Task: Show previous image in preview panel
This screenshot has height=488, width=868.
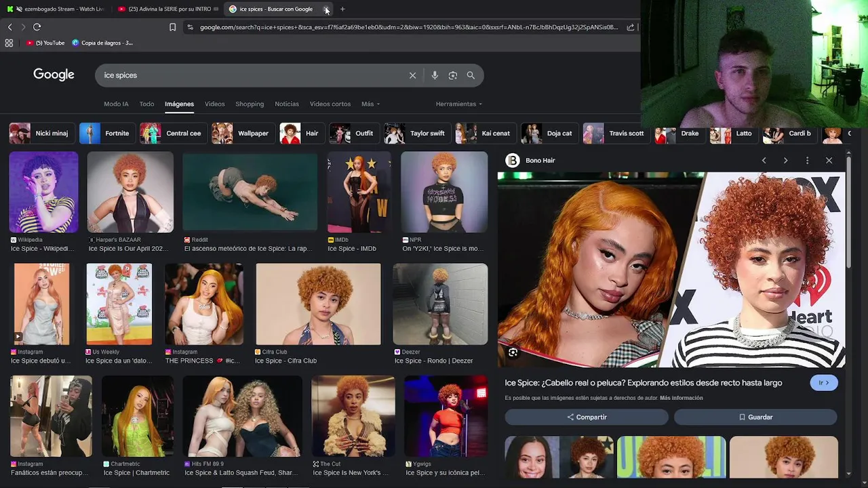Action: [x=764, y=161]
